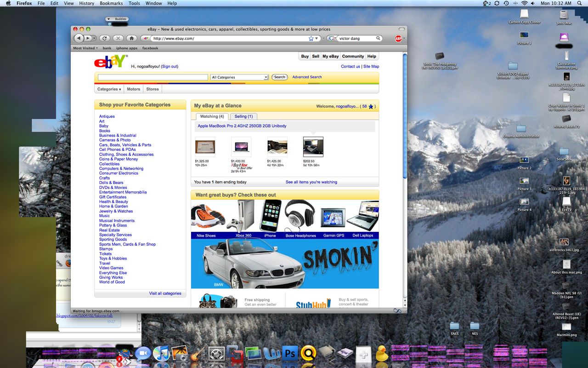Go to the Firefox Home page icon

(131, 39)
